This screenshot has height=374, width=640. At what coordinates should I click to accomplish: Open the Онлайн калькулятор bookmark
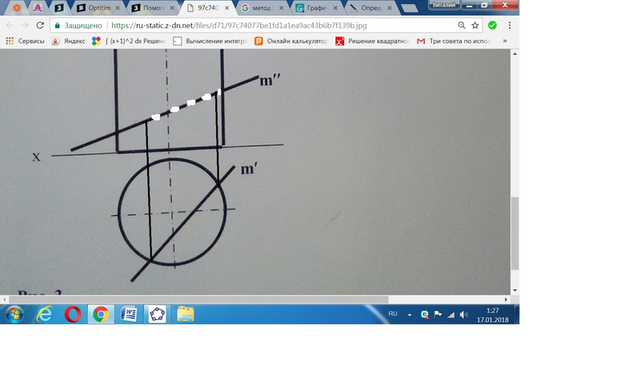pyautogui.click(x=291, y=41)
